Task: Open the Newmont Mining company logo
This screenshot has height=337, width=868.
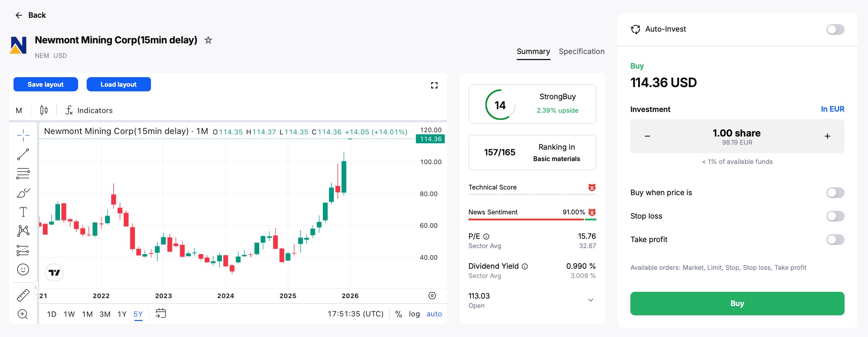Action: pos(18,45)
